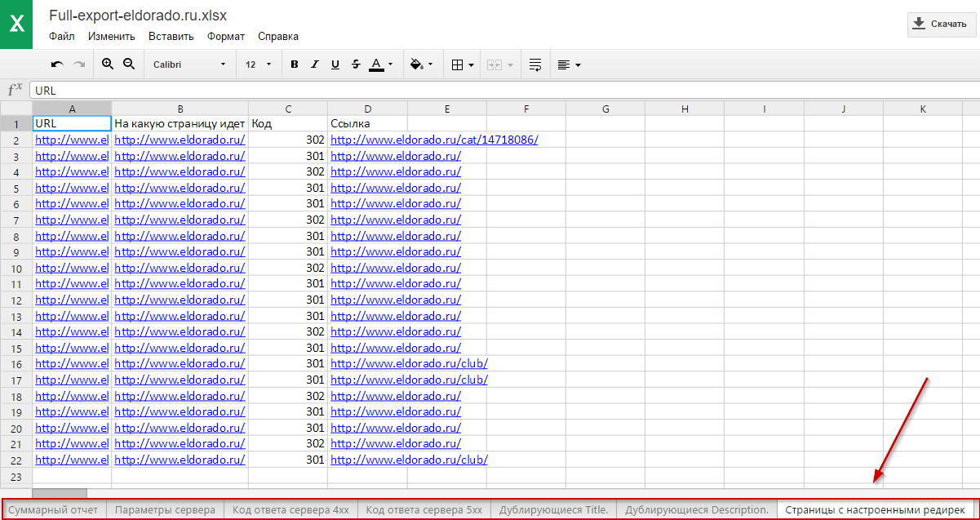The height and width of the screenshot is (520, 980).
Task: Zoom out with the minus magnifier
Action: (128, 64)
